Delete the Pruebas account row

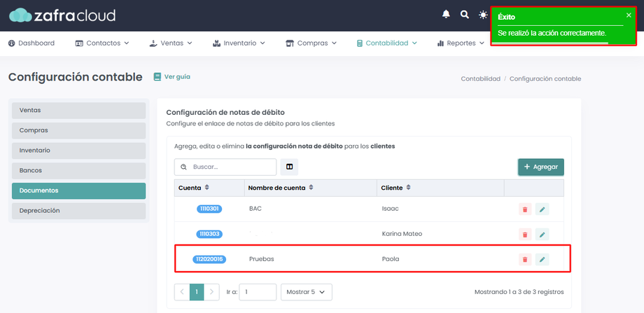(x=525, y=259)
